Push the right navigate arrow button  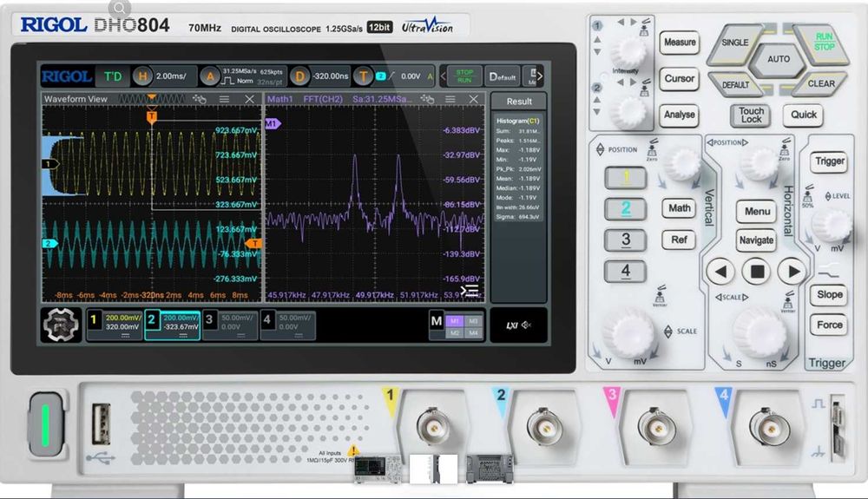792,272
